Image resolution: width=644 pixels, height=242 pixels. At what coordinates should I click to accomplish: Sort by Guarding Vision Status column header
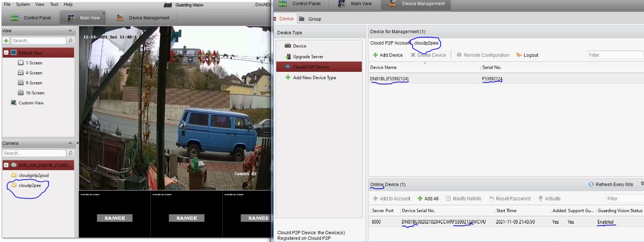[620, 211]
